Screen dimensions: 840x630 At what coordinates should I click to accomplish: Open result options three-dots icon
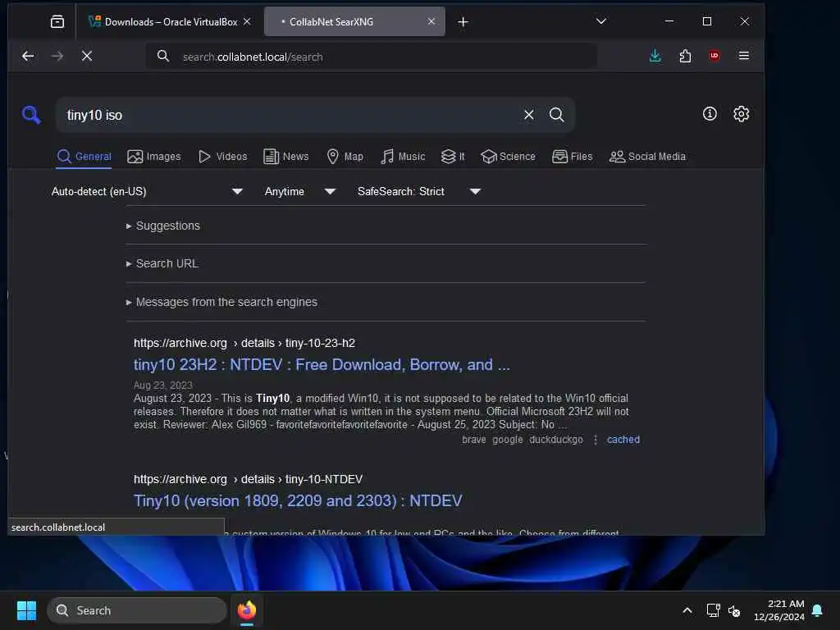pyautogui.click(x=596, y=440)
